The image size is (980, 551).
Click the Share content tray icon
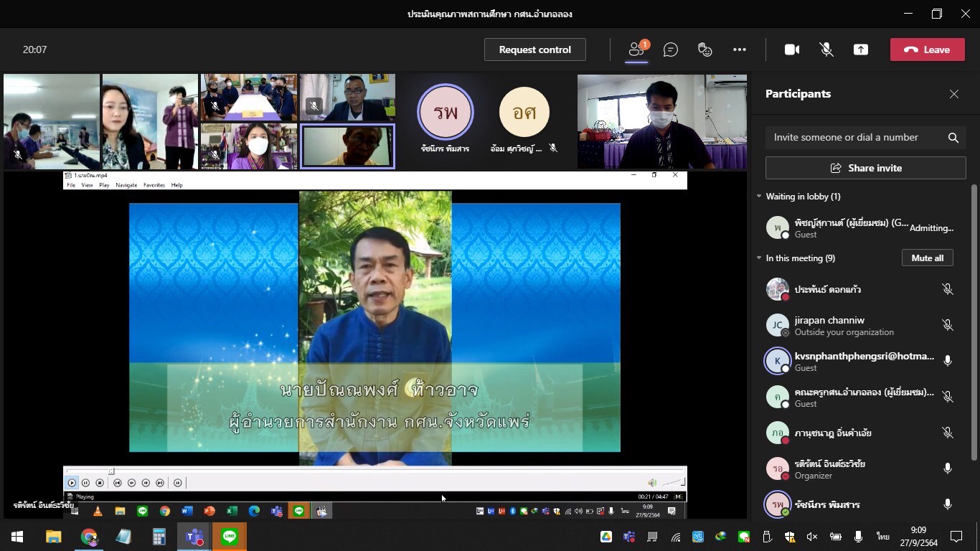pyautogui.click(x=860, y=50)
